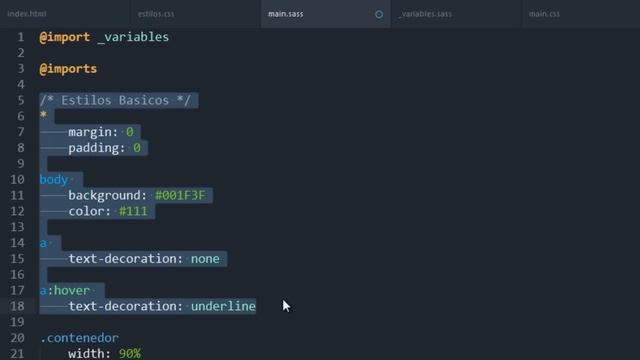Click the 'padding: 0' declaration

click(104, 148)
